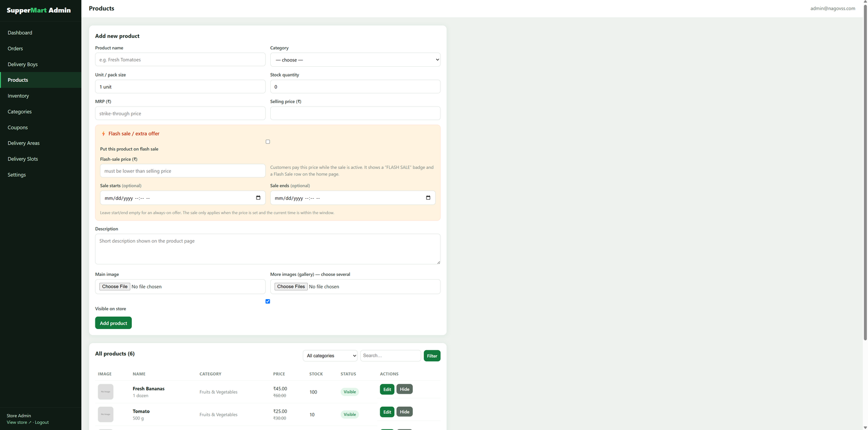Image resolution: width=868 pixels, height=430 pixels.
Task: Click the Fruits & Vegetables cell for Tomato
Action: click(219, 415)
